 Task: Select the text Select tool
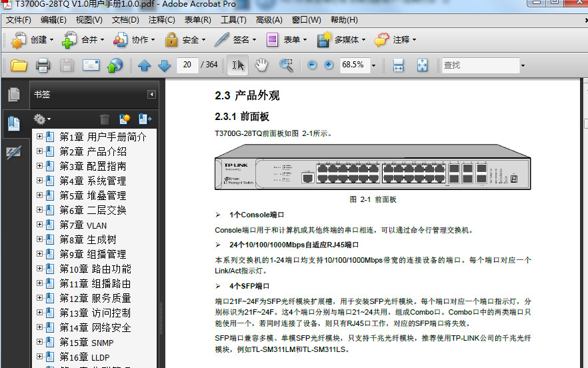(x=238, y=65)
